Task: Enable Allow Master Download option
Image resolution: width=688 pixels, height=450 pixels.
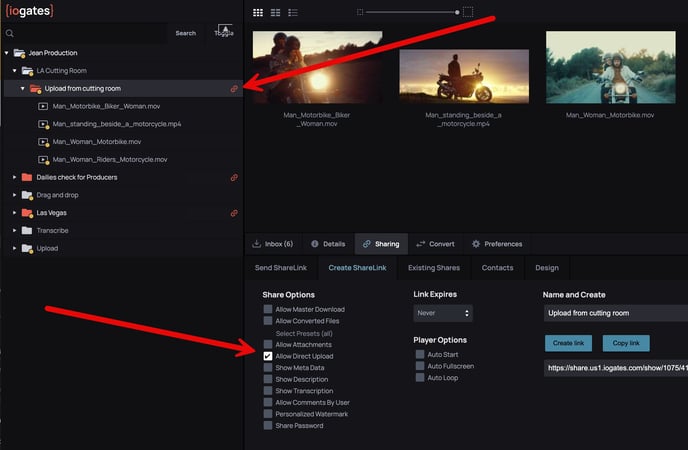Action: pyautogui.click(x=268, y=310)
